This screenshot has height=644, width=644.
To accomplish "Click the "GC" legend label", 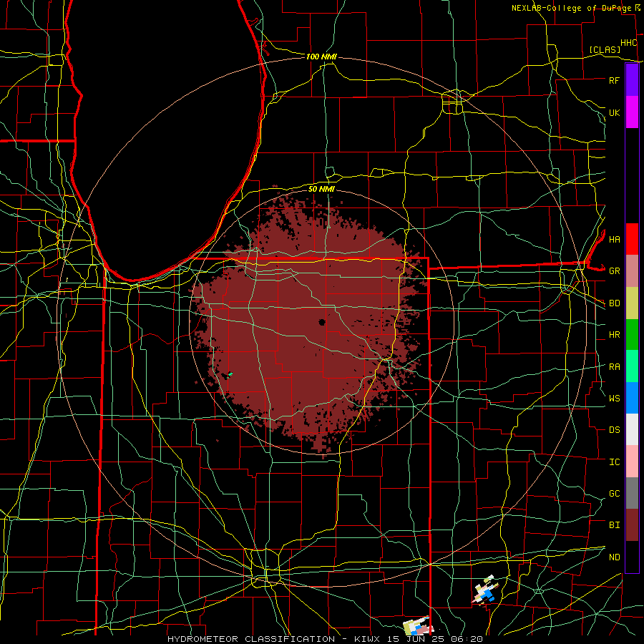I will coord(614,494).
